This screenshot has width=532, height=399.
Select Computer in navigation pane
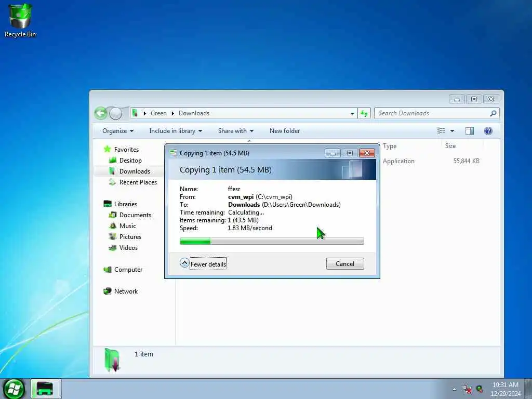point(128,270)
